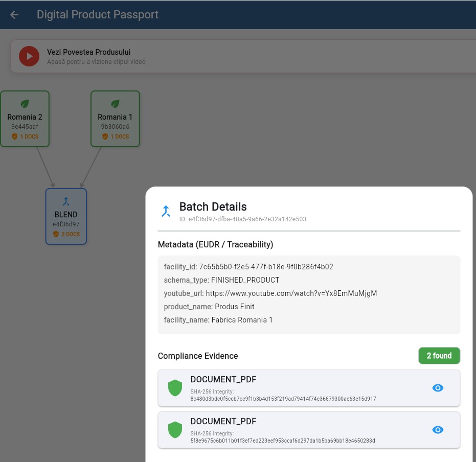Click the facility_id value 7c65b5b0
Screen dimensions: 476x462
(266, 267)
